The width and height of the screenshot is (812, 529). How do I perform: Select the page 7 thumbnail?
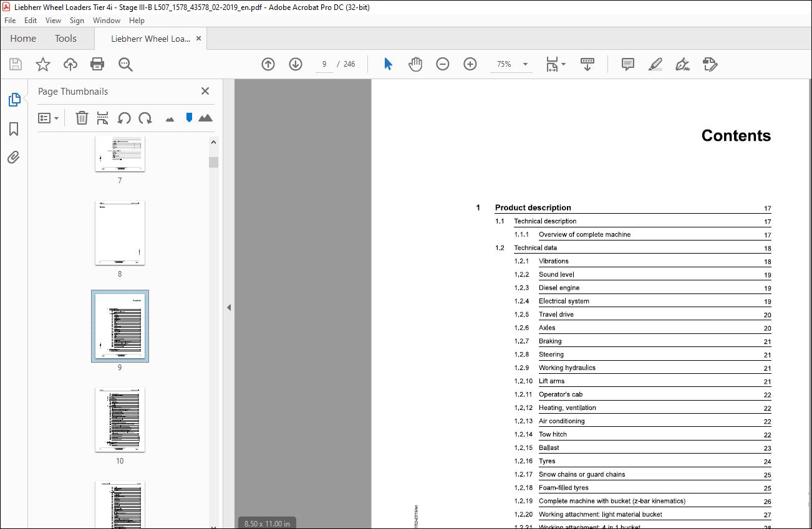tap(120, 154)
